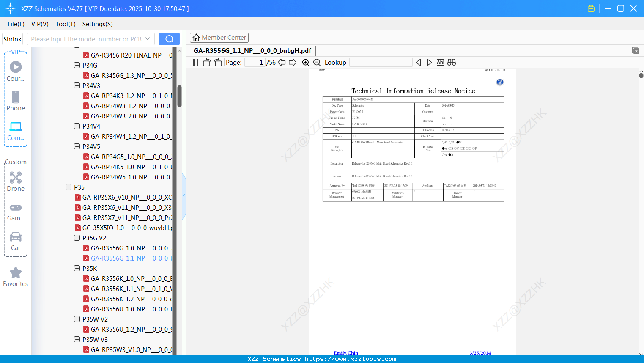Click the blue help question mark
Viewport: 644px width, 363px height.
point(500,82)
